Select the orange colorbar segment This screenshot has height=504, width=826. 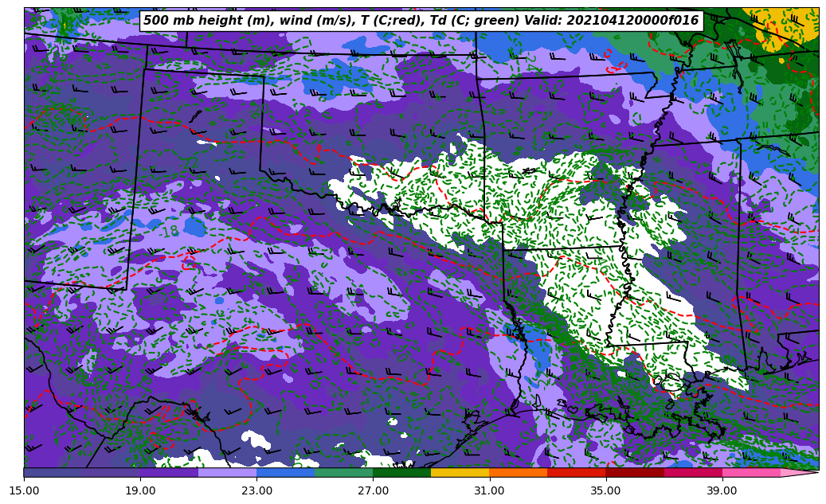518,473
